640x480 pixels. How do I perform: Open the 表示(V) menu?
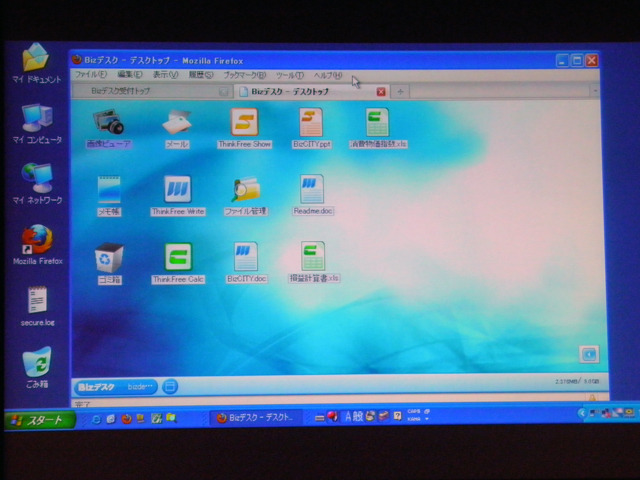(165, 75)
